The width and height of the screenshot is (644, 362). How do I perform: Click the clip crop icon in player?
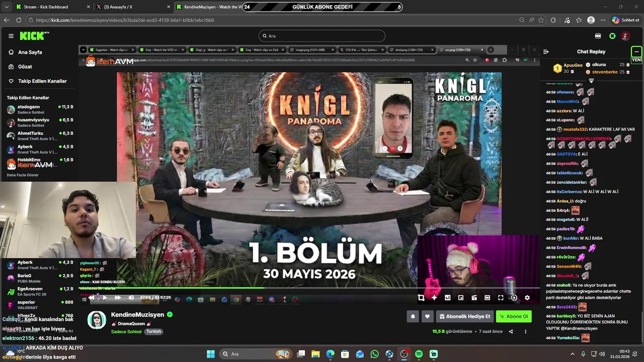(421, 298)
